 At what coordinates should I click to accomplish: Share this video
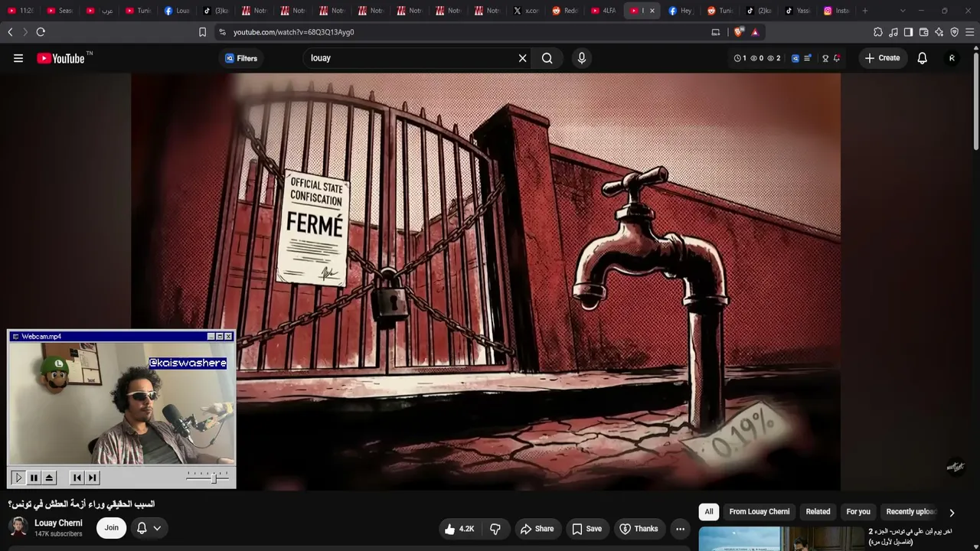tap(537, 529)
